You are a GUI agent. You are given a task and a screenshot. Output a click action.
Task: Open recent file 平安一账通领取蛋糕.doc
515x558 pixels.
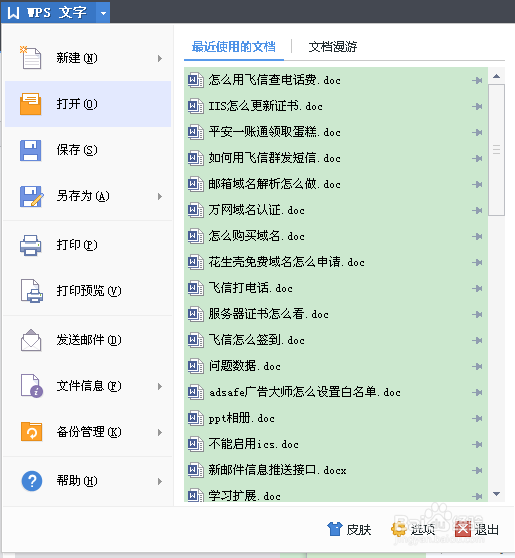[336, 132]
